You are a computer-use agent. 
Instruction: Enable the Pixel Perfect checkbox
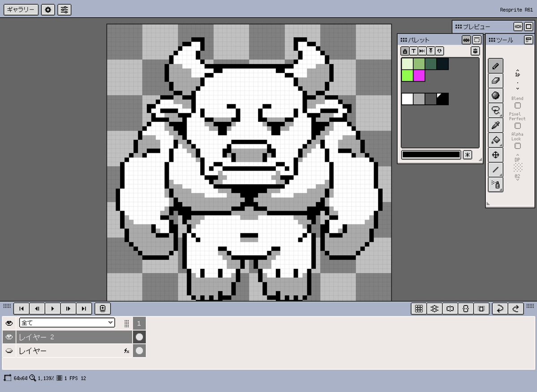(517, 126)
